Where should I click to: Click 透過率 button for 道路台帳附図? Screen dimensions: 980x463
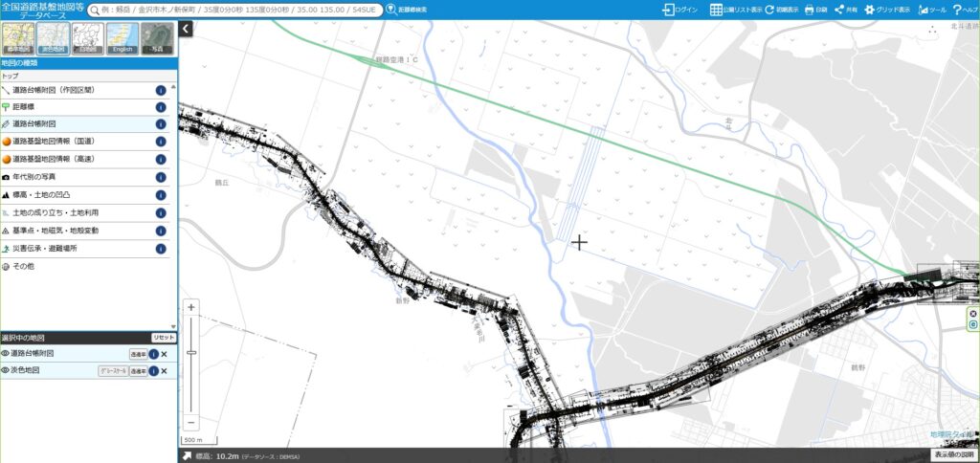tap(138, 354)
